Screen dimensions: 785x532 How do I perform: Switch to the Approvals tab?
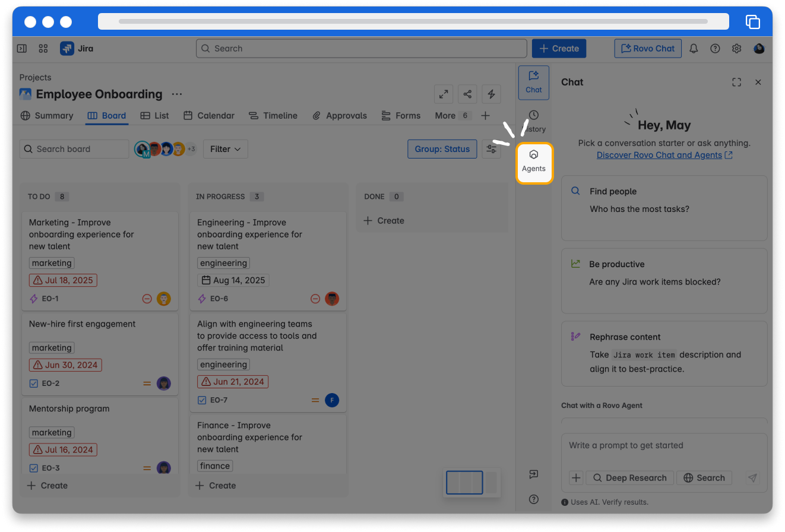[340, 116]
